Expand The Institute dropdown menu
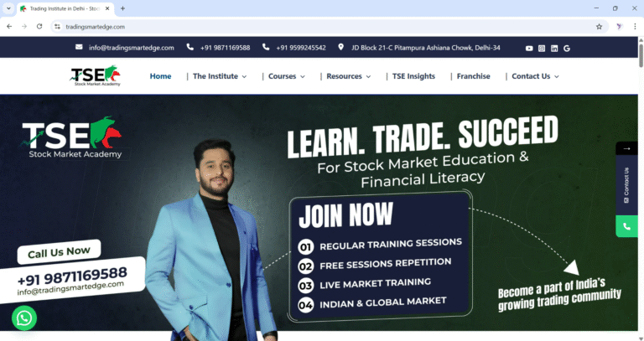 click(220, 76)
